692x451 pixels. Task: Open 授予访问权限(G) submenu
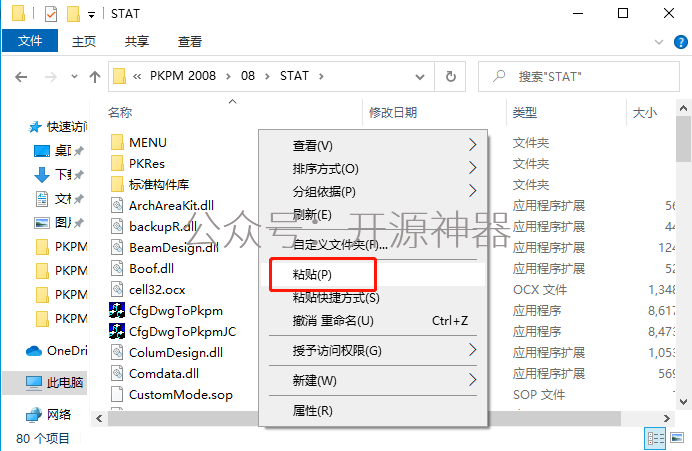coord(373,350)
